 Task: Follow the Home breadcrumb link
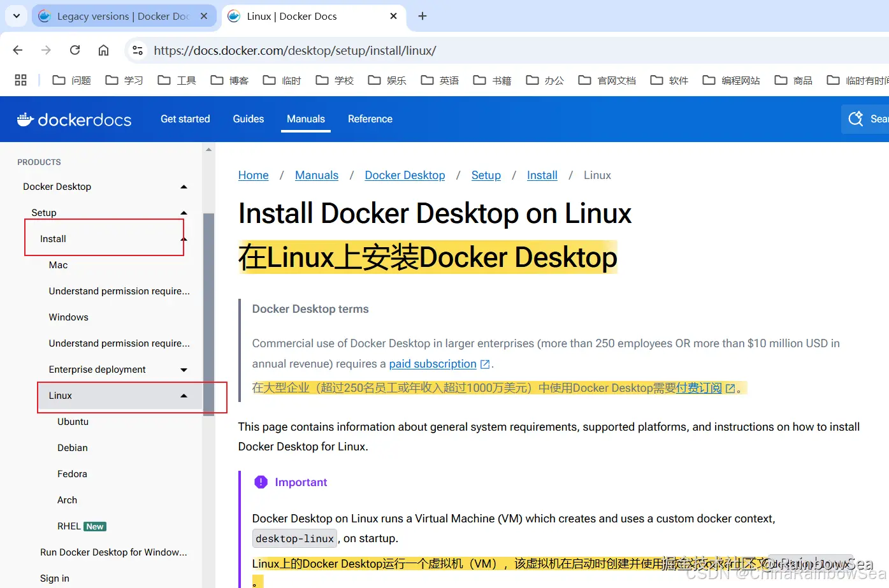click(x=253, y=175)
